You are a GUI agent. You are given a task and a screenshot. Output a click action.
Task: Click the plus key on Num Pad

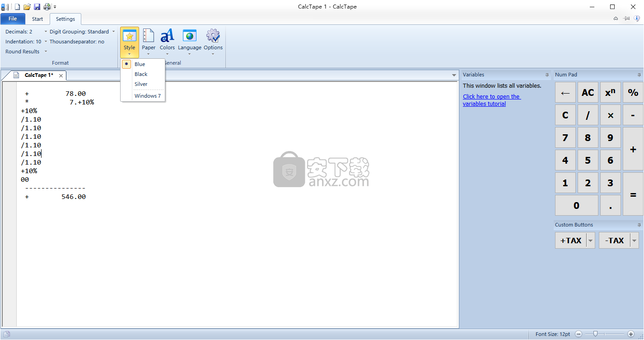point(633,149)
